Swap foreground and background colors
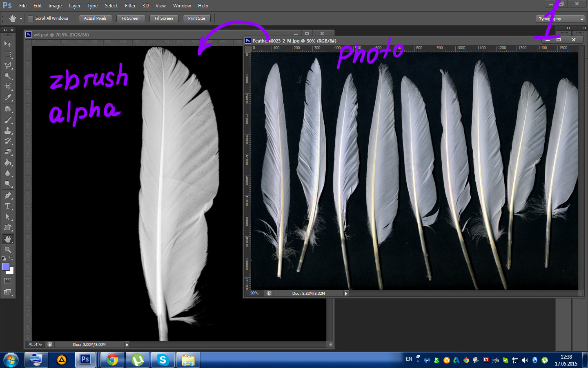 point(11,258)
